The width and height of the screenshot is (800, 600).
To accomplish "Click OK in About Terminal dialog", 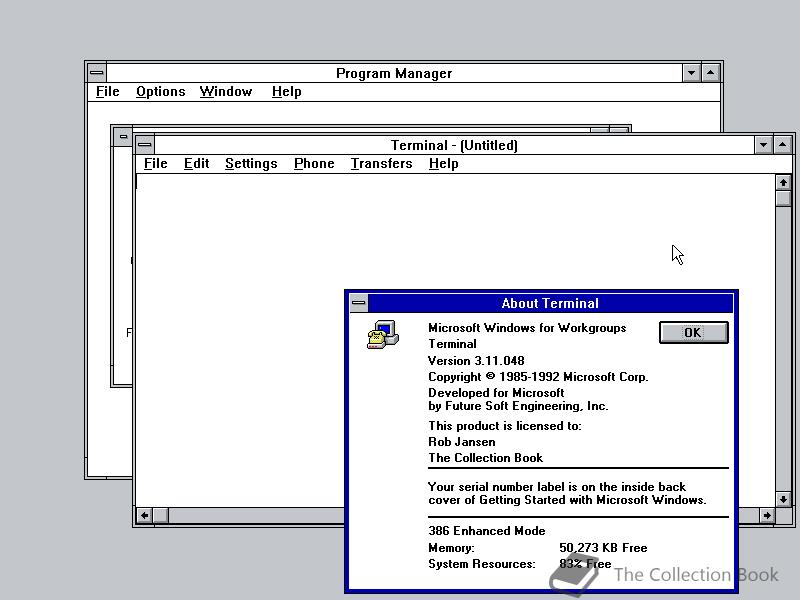I will [693, 333].
